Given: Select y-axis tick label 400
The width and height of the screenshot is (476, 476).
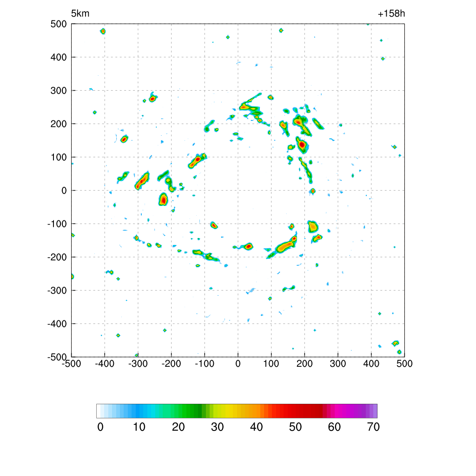Looking at the screenshot, I should [59, 57].
